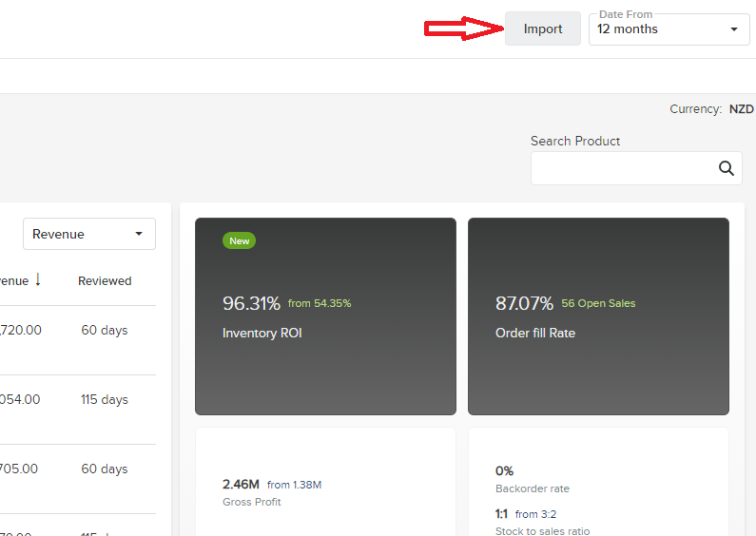This screenshot has height=536, width=756.
Task: Click the Backorder rate label
Action: (x=533, y=488)
